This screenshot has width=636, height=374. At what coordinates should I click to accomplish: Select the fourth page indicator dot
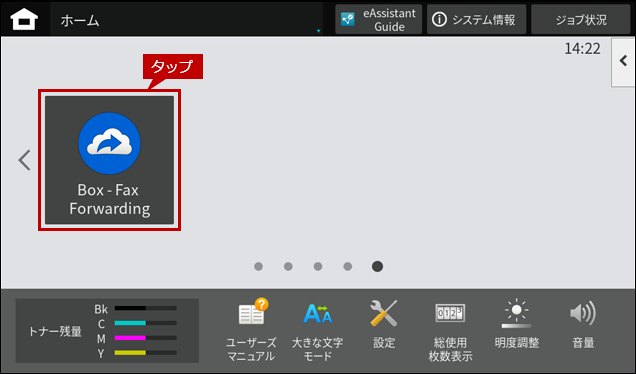pos(348,267)
